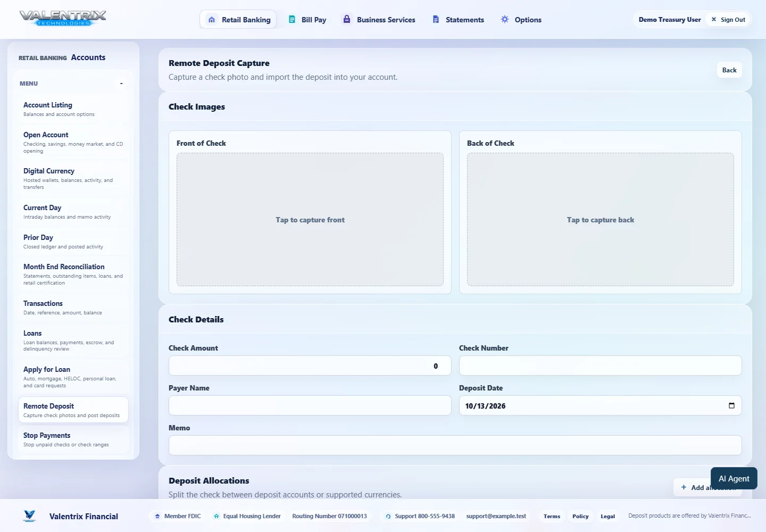Open the Bill Pay tab
The image size is (766, 532).
(x=307, y=20)
